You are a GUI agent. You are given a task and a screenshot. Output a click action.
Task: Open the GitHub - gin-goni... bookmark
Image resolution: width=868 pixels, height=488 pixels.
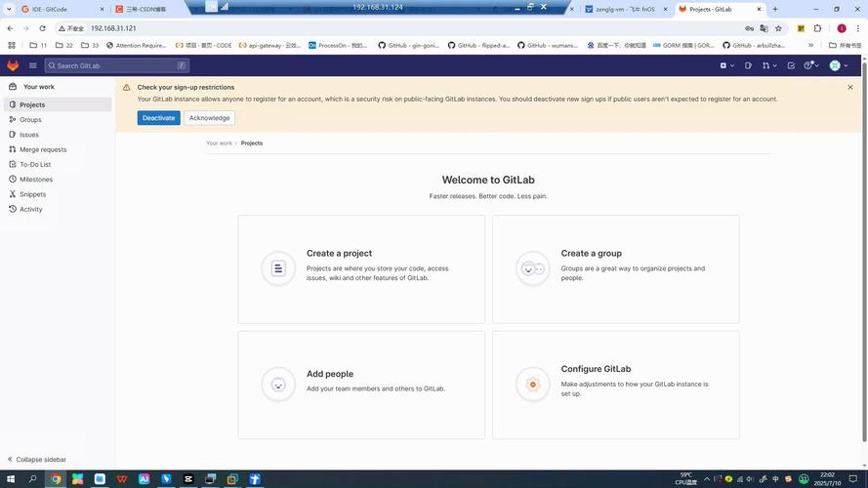coord(408,45)
